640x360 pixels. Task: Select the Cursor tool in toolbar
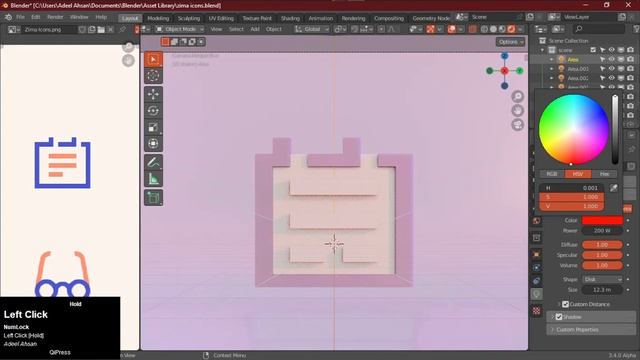point(153,76)
